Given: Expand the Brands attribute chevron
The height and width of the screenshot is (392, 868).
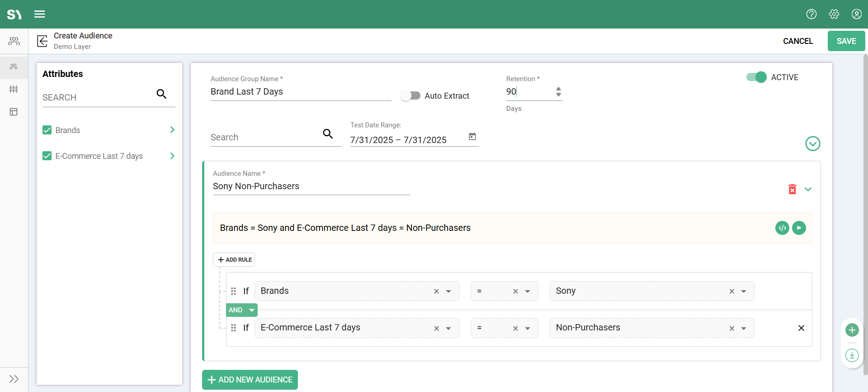Looking at the screenshot, I should click(172, 130).
